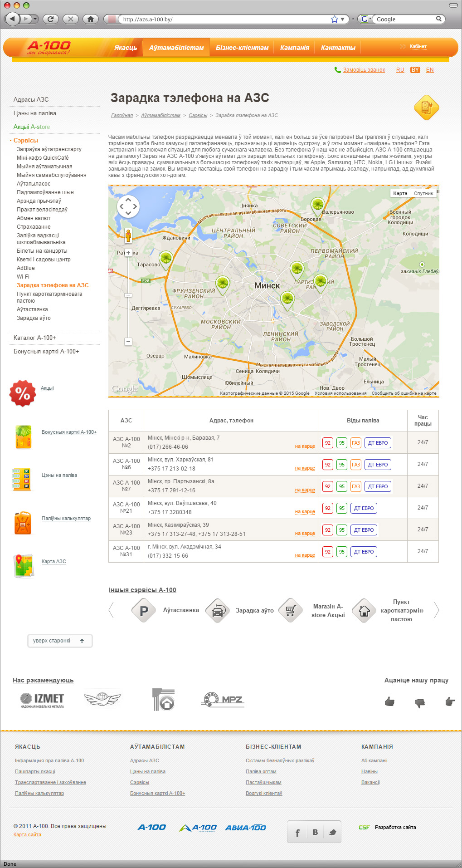Switch map to Спутник view
This screenshot has width=462, height=868.
[x=423, y=193]
